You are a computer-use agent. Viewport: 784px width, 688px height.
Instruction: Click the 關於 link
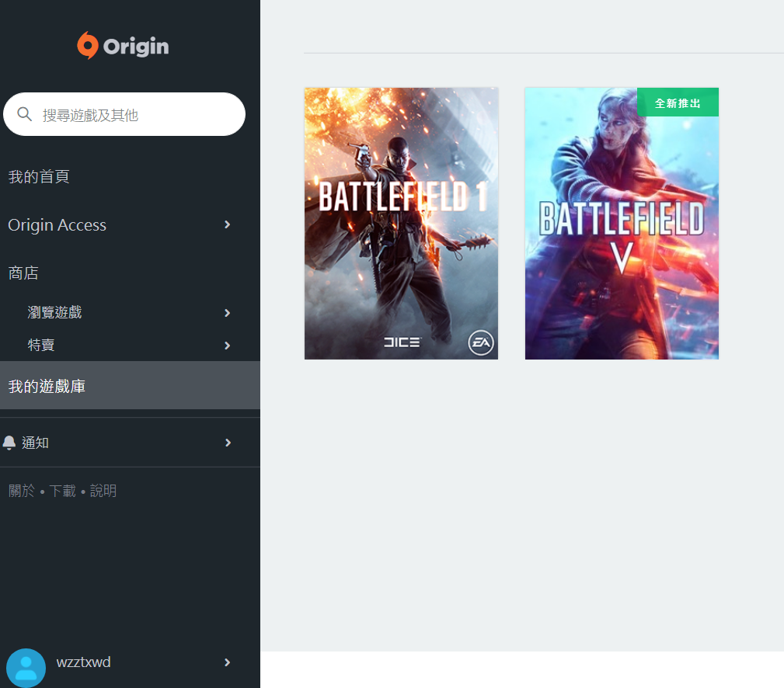pyautogui.click(x=22, y=491)
